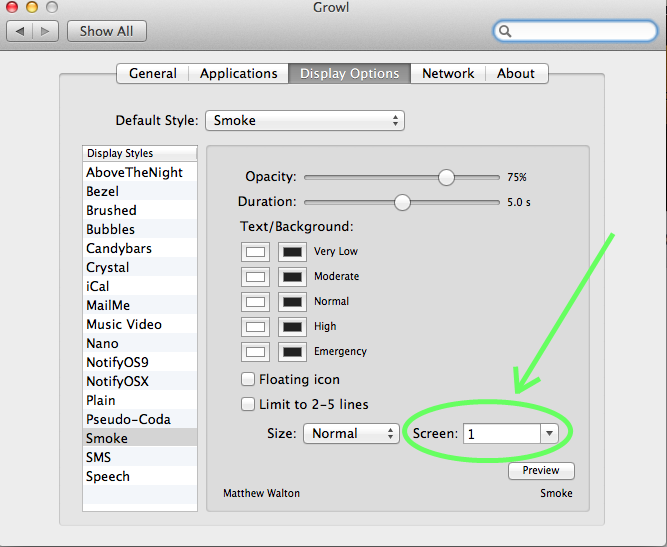Select the Crystal display style
Image resolution: width=667 pixels, height=547 pixels.
[x=140, y=267]
